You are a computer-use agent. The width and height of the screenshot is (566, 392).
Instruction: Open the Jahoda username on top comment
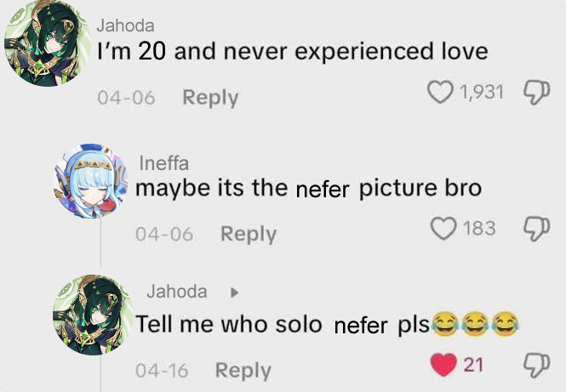(x=125, y=26)
